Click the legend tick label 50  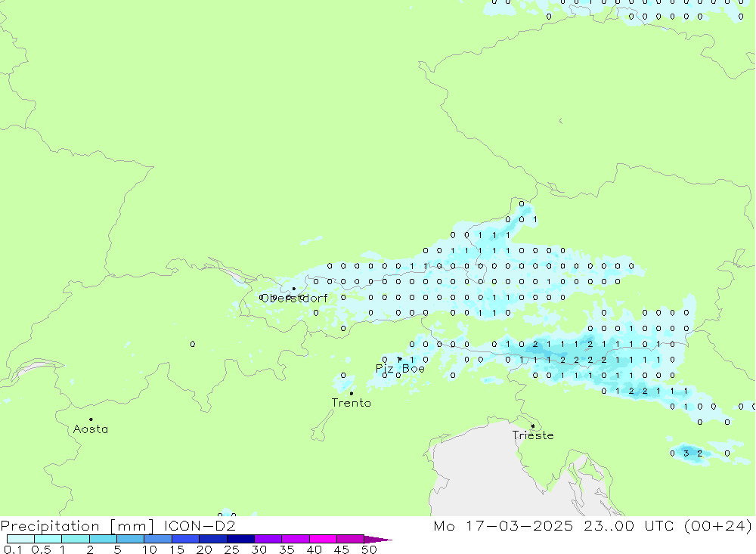point(370,549)
